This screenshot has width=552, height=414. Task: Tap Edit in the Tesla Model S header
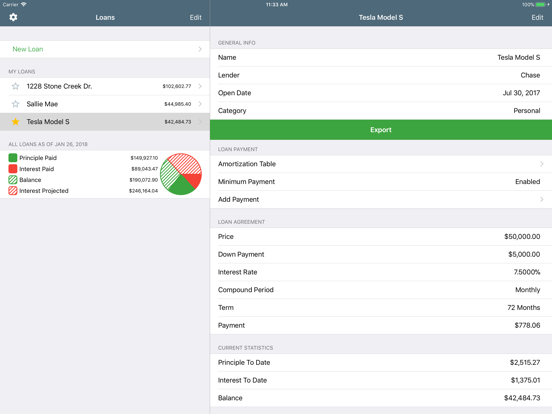click(537, 17)
